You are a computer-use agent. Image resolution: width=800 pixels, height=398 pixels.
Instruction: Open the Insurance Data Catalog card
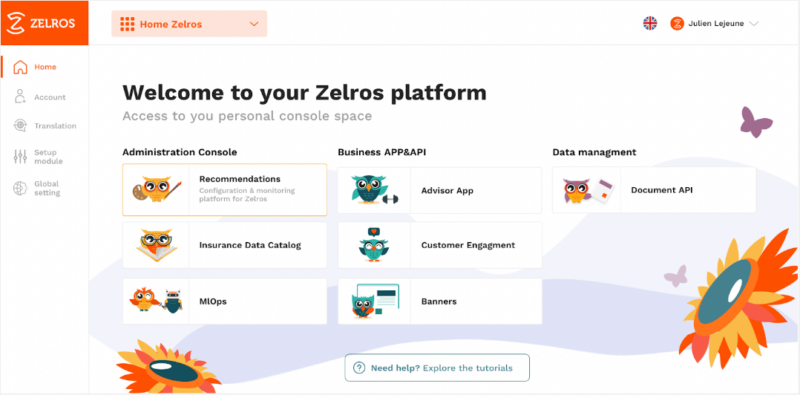224,245
